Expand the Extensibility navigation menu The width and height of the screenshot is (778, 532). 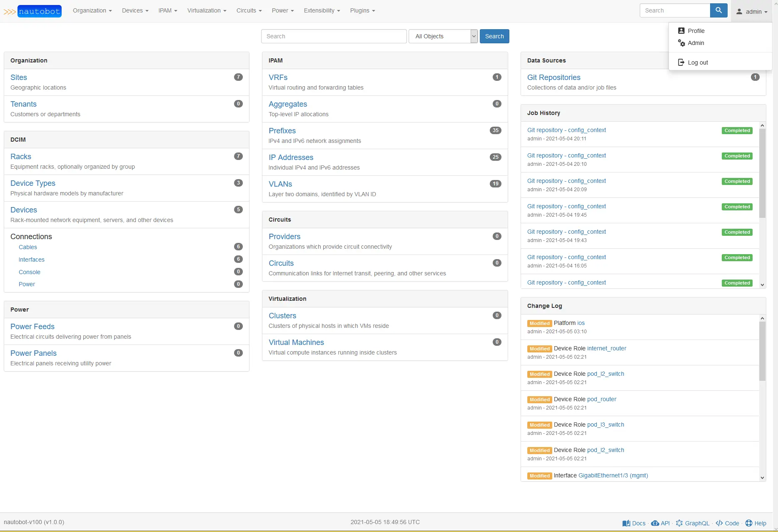click(x=322, y=10)
